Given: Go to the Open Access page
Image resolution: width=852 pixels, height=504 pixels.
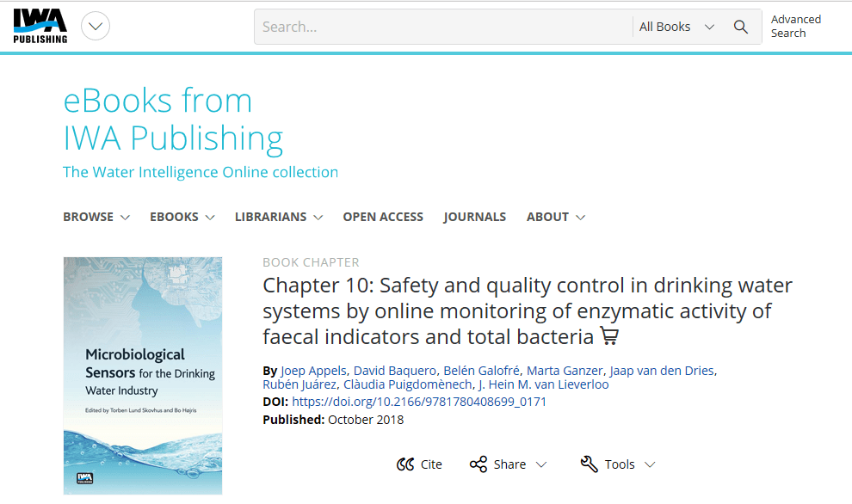Looking at the screenshot, I should tap(383, 217).
